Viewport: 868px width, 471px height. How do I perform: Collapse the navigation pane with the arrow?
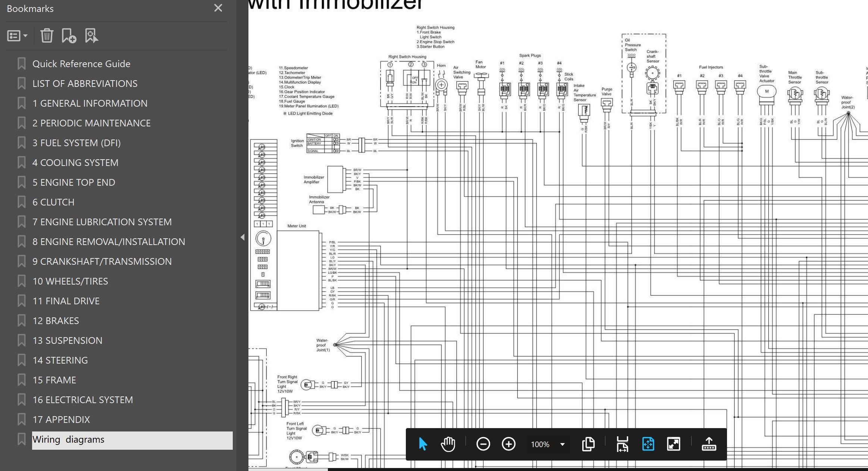point(242,237)
